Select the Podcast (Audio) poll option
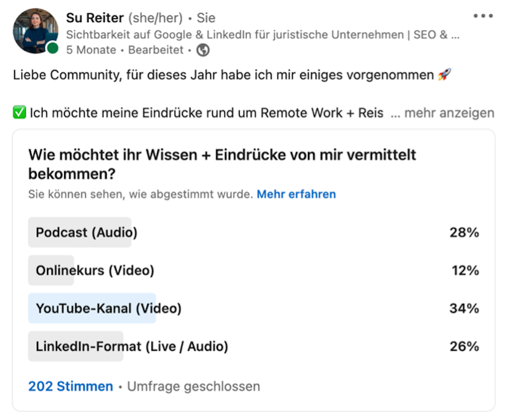This screenshot has width=508, height=420. (x=79, y=233)
